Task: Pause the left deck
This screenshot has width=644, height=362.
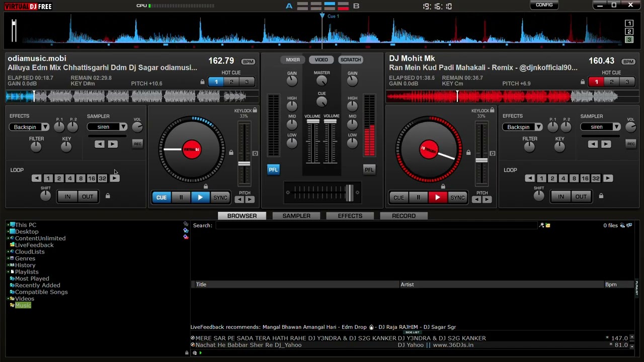Action: click(x=181, y=198)
